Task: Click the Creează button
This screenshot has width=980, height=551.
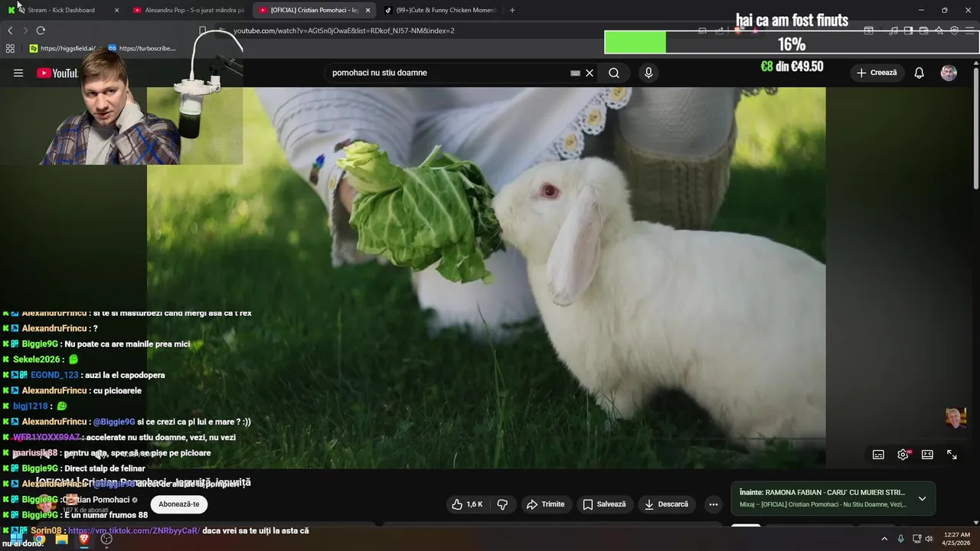Action: pos(877,73)
